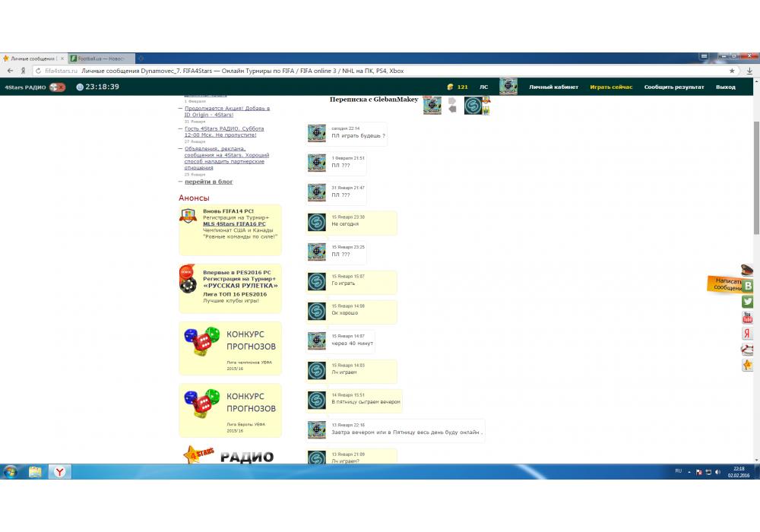The height and width of the screenshot is (532, 760).
Task: Click sender avatar on 'Го играть' message
Action: point(316,281)
